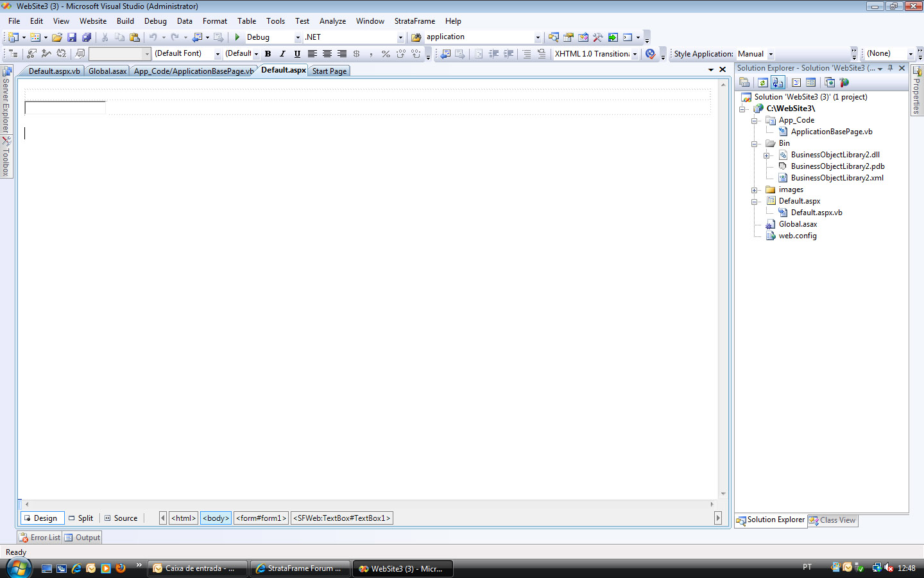Open the Debug configuration dropdown
924x578 pixels.
tap(298, 37)
